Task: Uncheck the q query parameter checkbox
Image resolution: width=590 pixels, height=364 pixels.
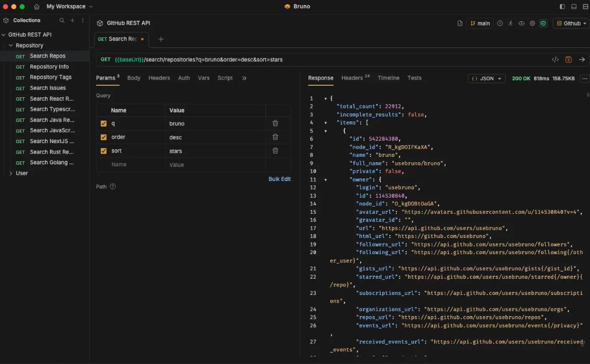Action: (x=103, y=124)
